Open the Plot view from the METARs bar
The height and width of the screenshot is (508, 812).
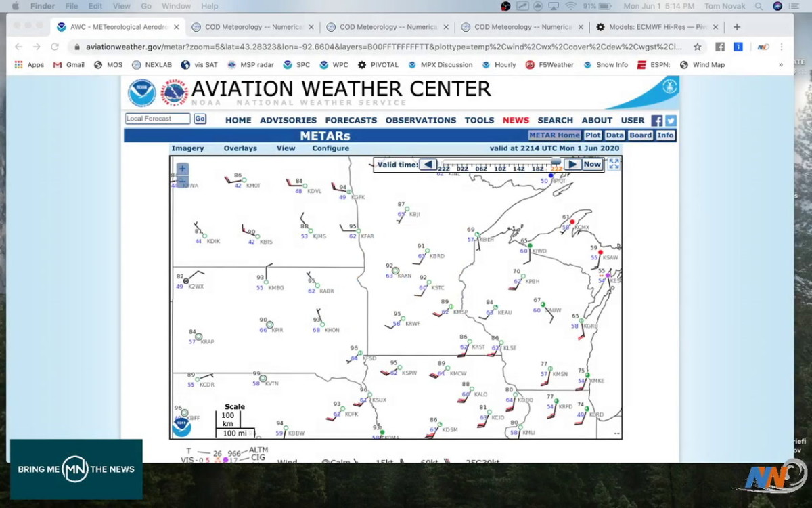pyautogui.click(x=593, y=135)
